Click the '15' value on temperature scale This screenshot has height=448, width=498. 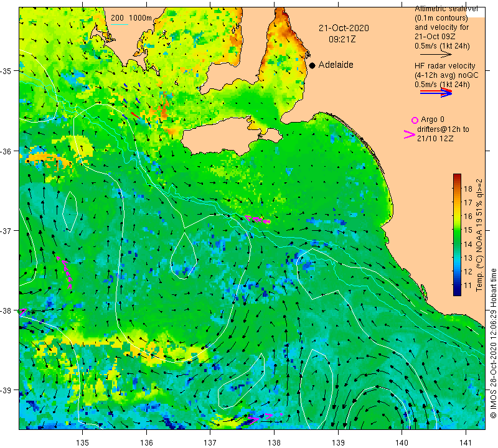(468, 230)
